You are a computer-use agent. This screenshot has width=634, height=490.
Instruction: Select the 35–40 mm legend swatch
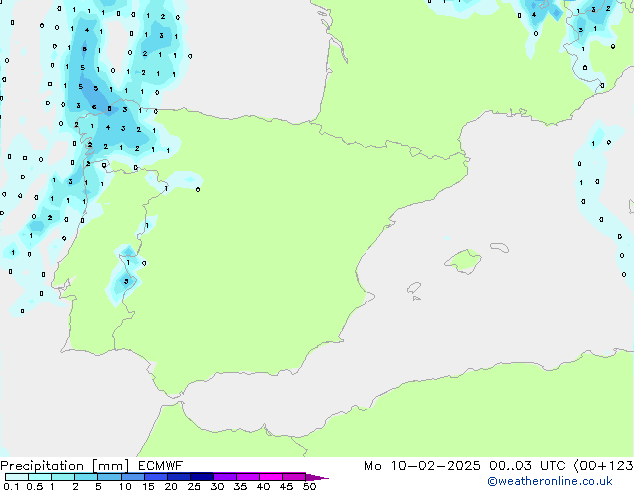click(248, 477)
